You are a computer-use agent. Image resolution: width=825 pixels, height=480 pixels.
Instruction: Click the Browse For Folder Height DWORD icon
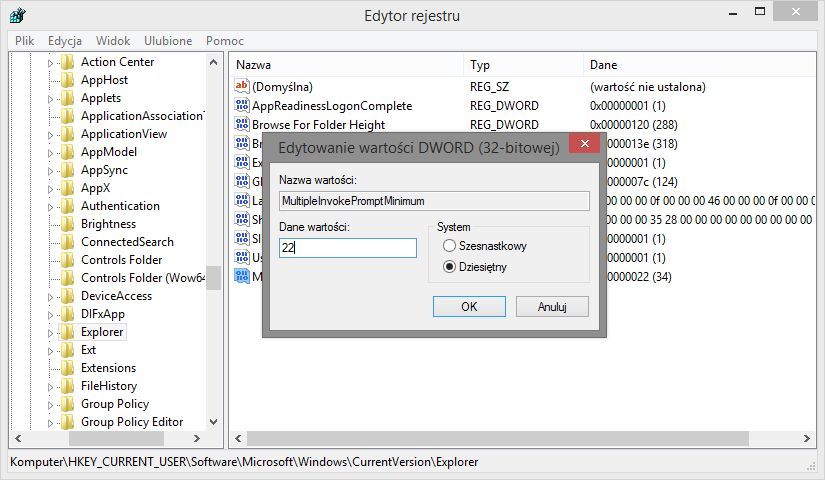point(242,124)
